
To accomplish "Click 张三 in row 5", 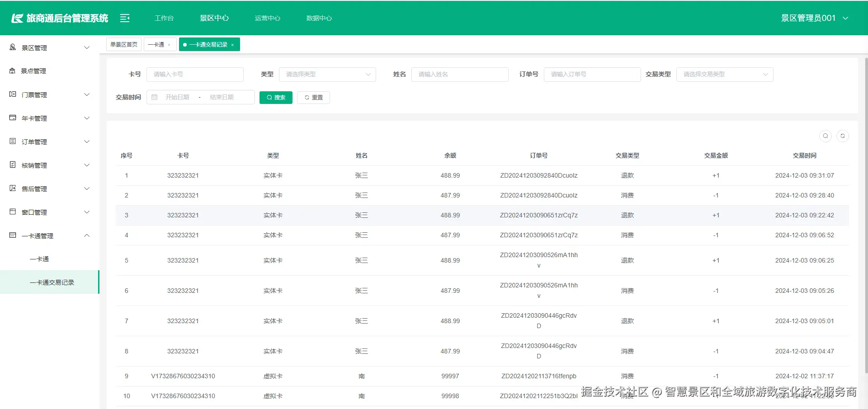I will click(362, 260).
